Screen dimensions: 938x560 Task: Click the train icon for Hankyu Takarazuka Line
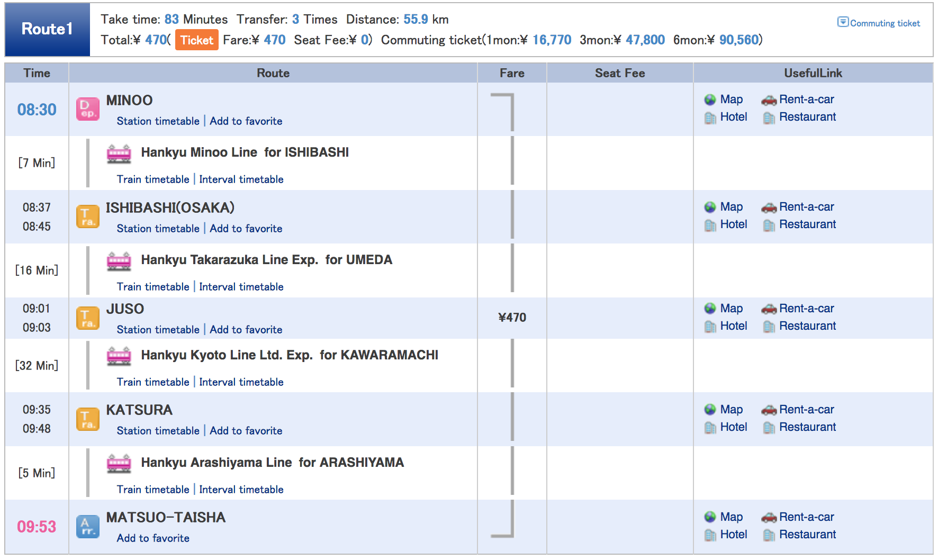click(x=119, y=261)
